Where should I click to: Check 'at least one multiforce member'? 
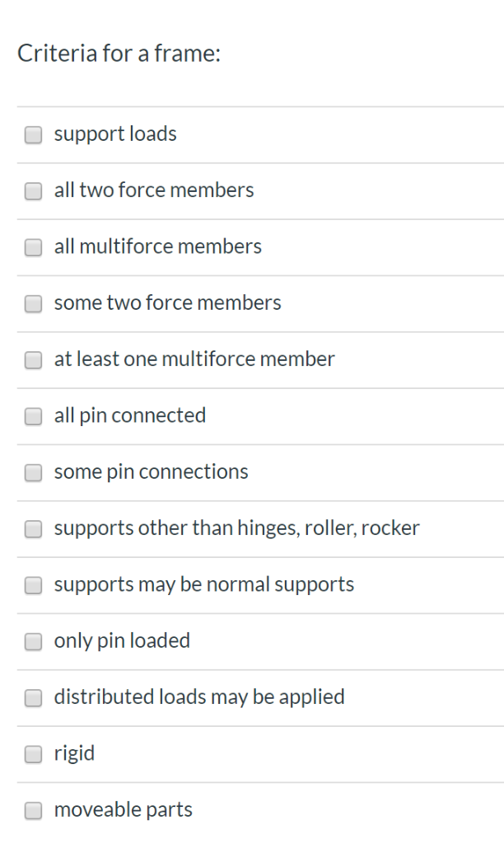tap(33, 359)
